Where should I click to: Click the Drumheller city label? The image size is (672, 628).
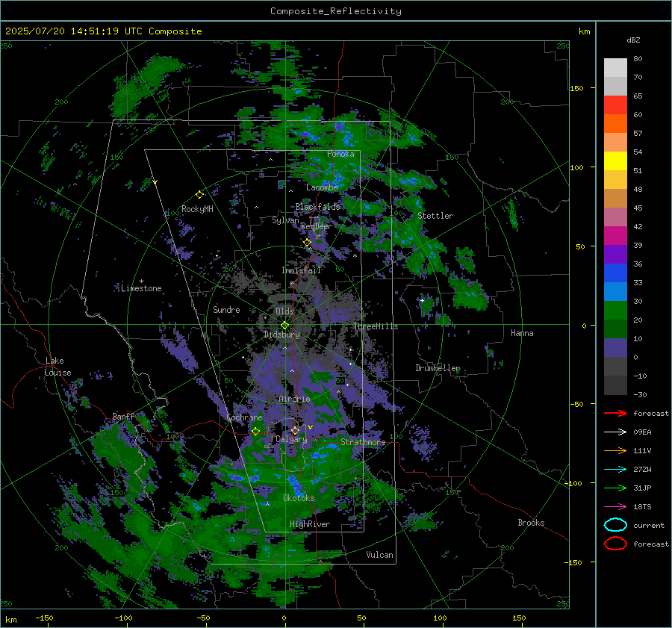tap(438, 368)
